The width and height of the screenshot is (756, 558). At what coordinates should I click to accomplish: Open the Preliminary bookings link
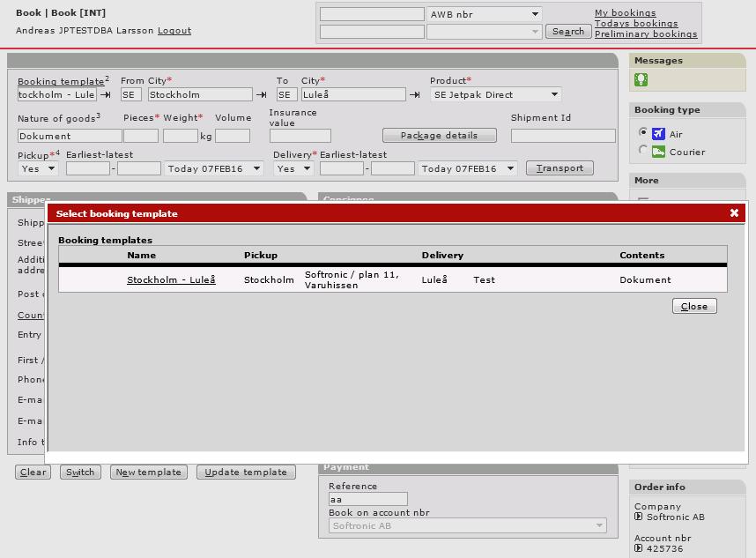click(646, 34)
